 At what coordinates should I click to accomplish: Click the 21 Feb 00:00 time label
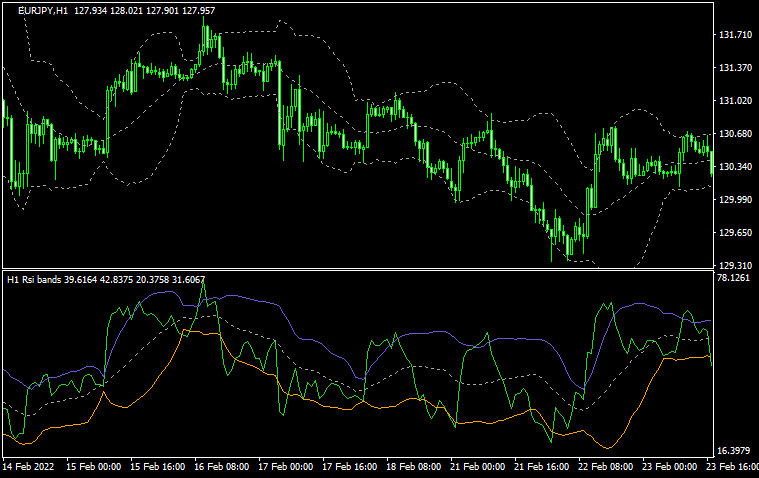point(477,467)
